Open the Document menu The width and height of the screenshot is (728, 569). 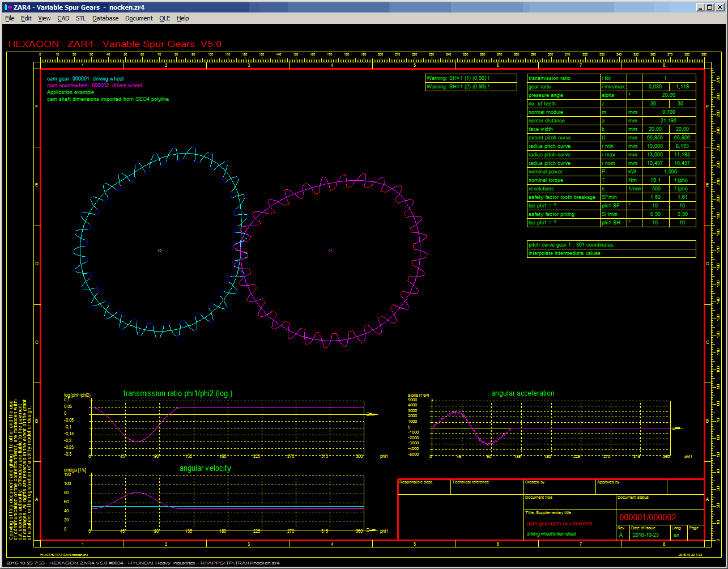(139, 18)
